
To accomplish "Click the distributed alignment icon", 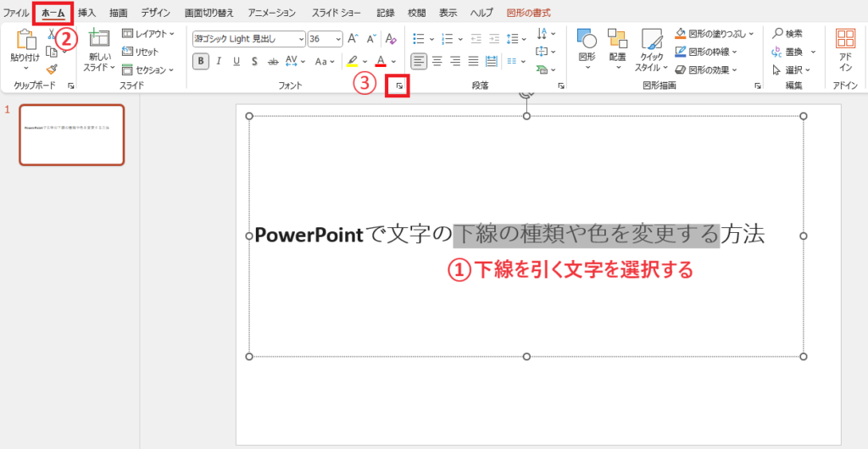I will (x=491, y=61).
